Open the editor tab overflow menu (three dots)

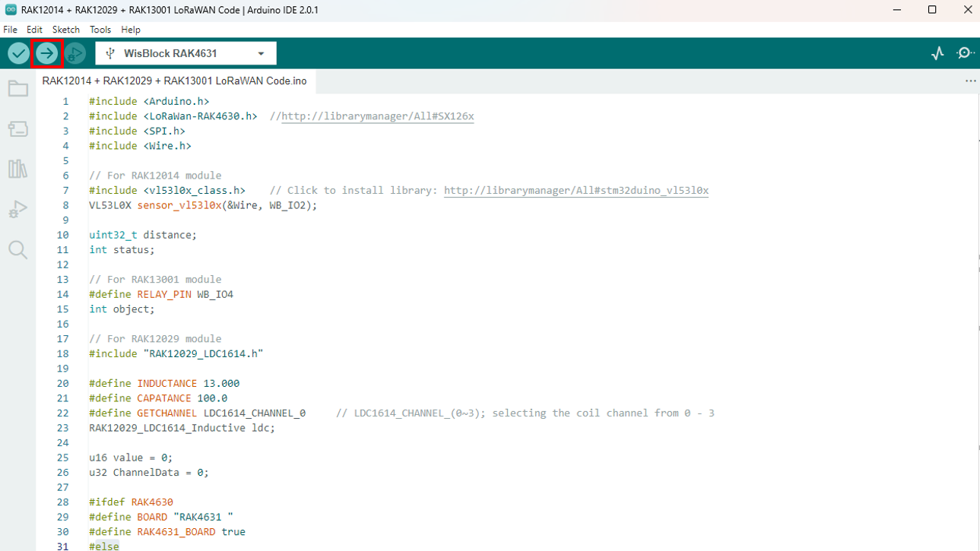point(970,81)
